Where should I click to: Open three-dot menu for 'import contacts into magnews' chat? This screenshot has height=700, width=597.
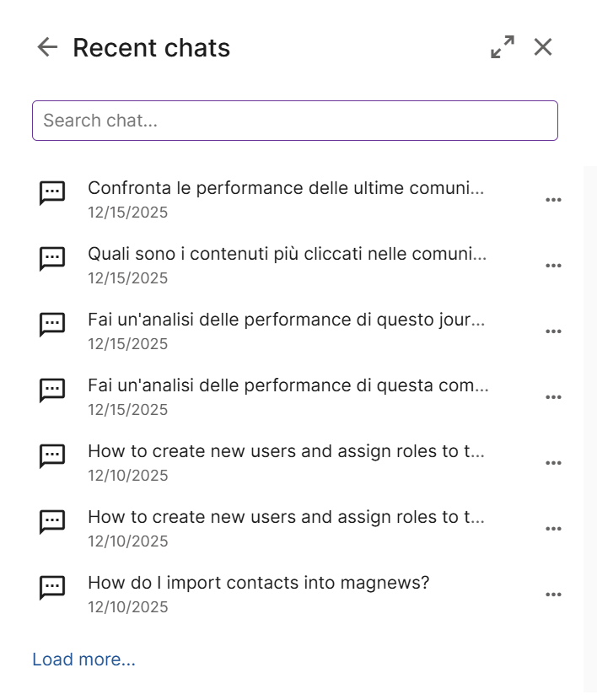[x=553, y=595]
